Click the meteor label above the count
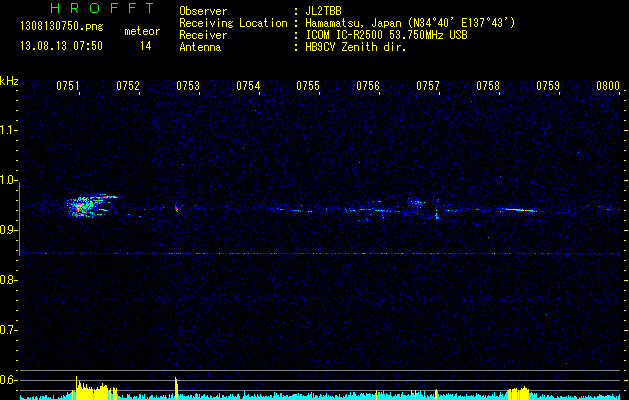 (141, 32)
